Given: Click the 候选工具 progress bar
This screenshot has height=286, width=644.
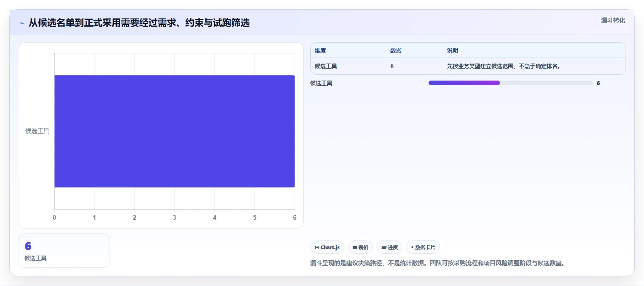Looking at the screenshot, I should (511, 83).
